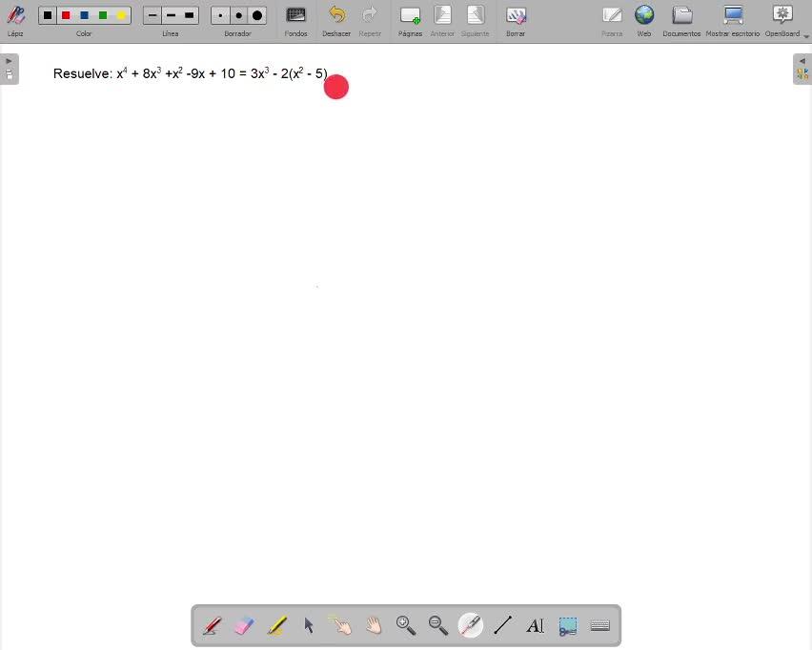Image resolution: width=812 pixels, height=650 pixels.
Task: Pick the yellow pen color
Action: [x=121, y=15]
